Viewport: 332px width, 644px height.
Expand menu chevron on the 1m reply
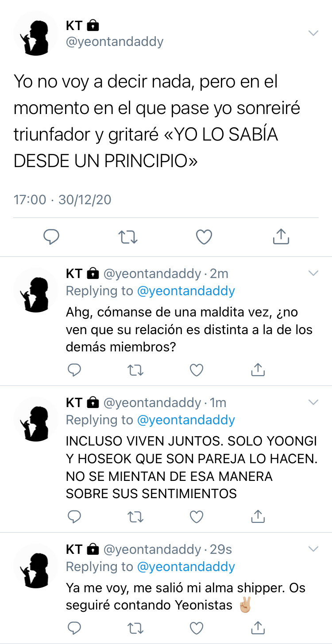pos(313,402)
